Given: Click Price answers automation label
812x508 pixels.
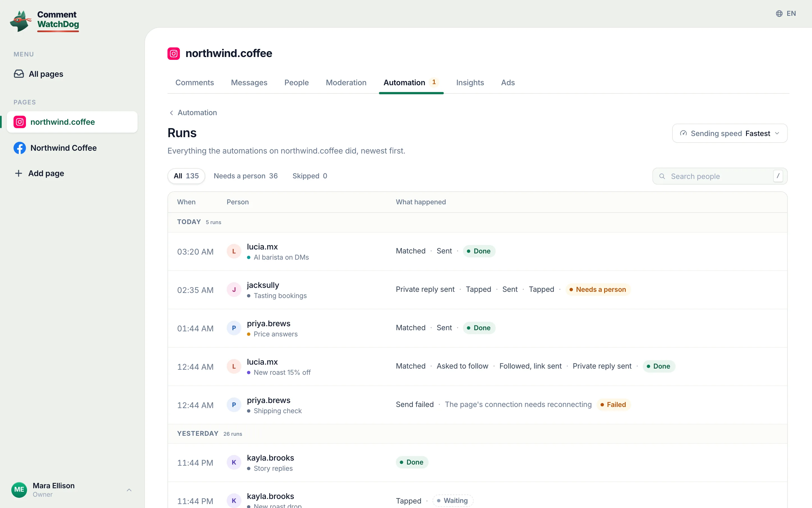Looking at the screenshot, I should coord(276,334).
